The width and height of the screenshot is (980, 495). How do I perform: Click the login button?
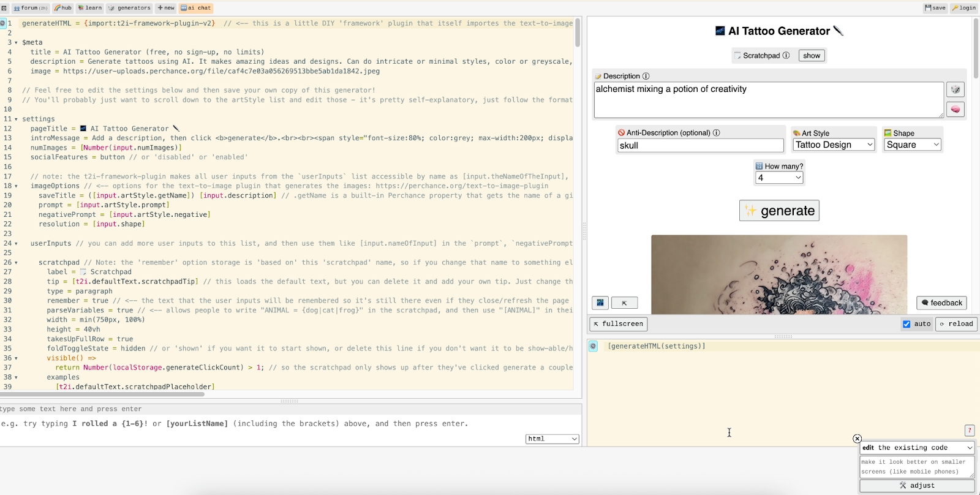[x=964, y=8]
